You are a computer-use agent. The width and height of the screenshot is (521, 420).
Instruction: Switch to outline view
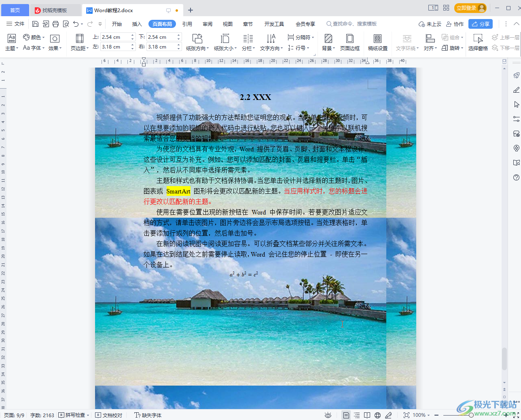pos(357,415)
